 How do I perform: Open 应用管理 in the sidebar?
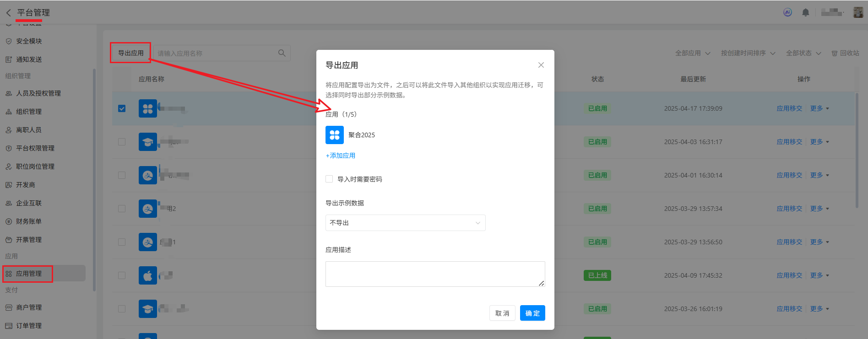29,274
